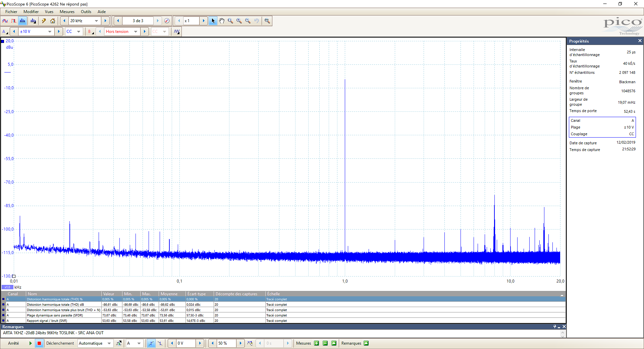Image resolution: width=644 pixels, height=349 pixels.
Task: Open math channels icon
Action: click(x=177, y=32)
